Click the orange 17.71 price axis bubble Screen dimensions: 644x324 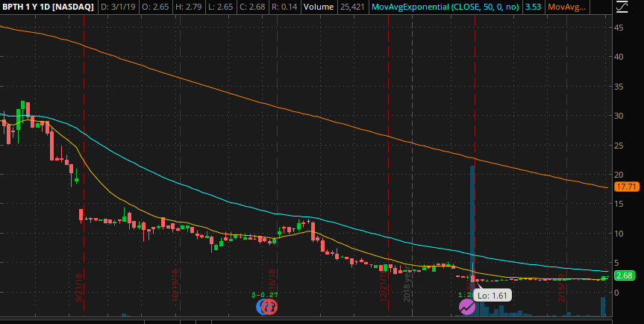pos(627,187)
